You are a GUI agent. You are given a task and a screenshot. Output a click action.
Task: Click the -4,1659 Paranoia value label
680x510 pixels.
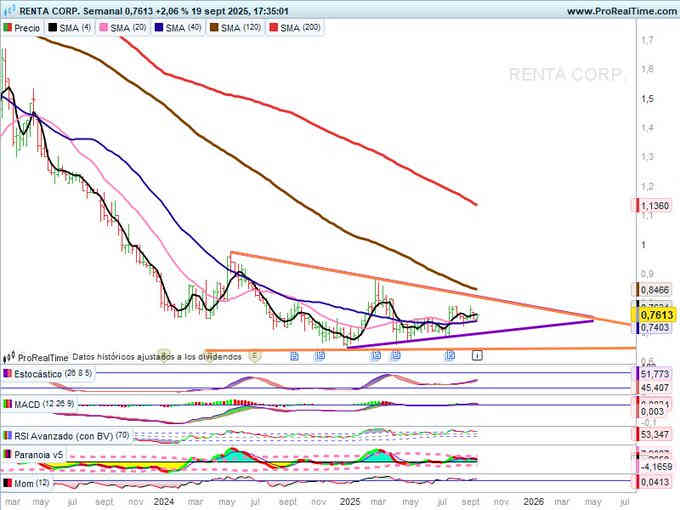click(x=654, y=467)
